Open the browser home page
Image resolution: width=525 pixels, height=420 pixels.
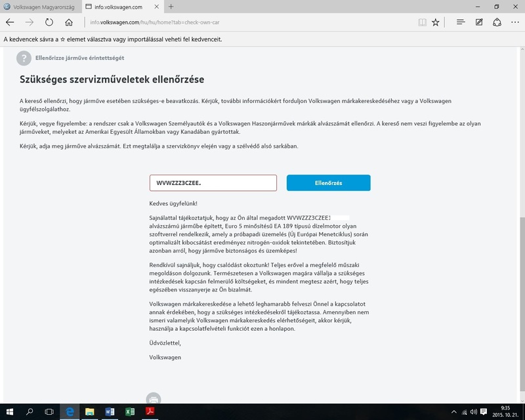[69, 22]
